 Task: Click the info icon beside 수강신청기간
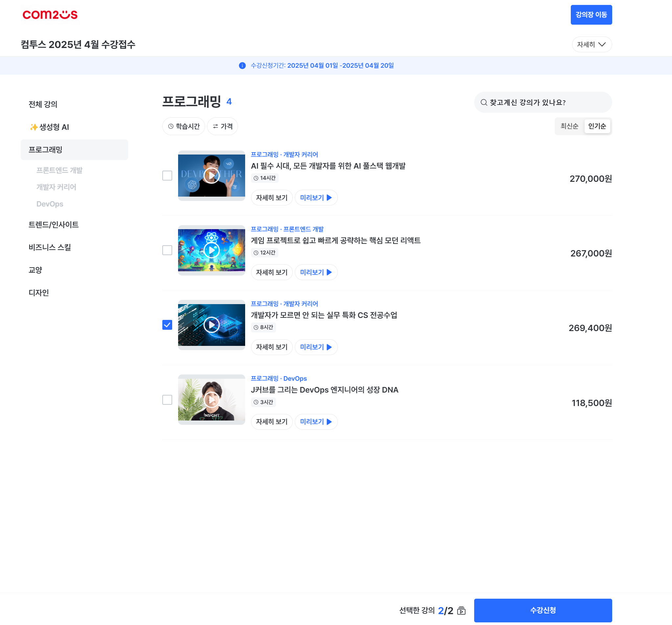tap(242, 66)
